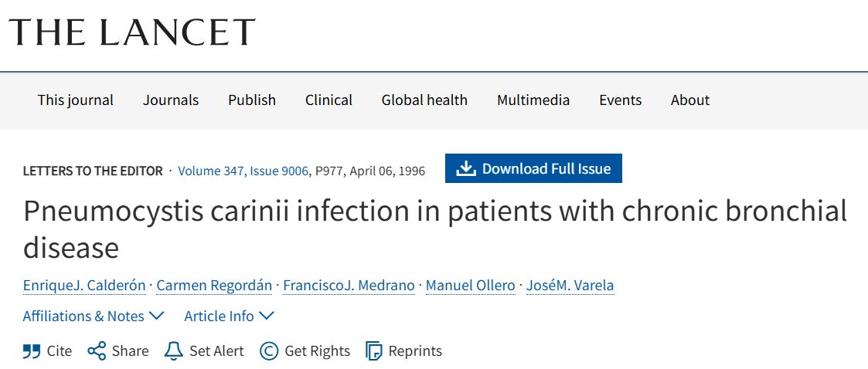Click the Get Rights copyright icon

tap(269, 351)
